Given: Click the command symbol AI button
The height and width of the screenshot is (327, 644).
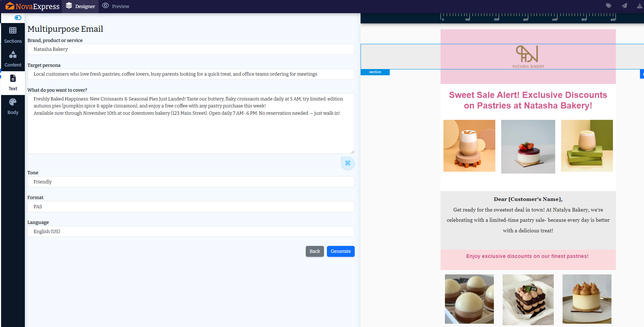Looking at the screenshot, I should (x=347, y=163).
